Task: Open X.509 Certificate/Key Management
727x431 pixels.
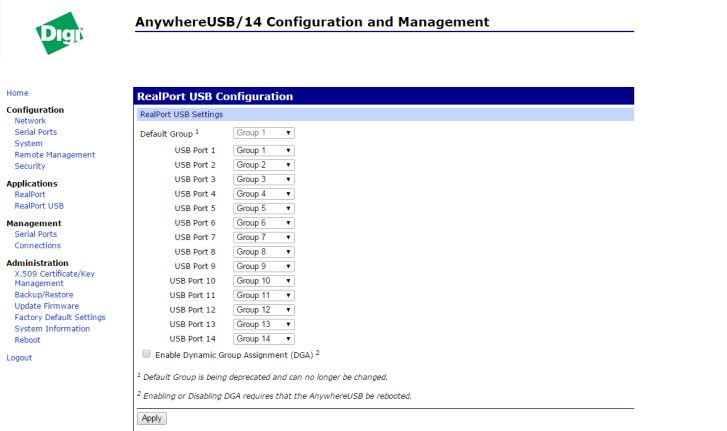Action: 54,279
